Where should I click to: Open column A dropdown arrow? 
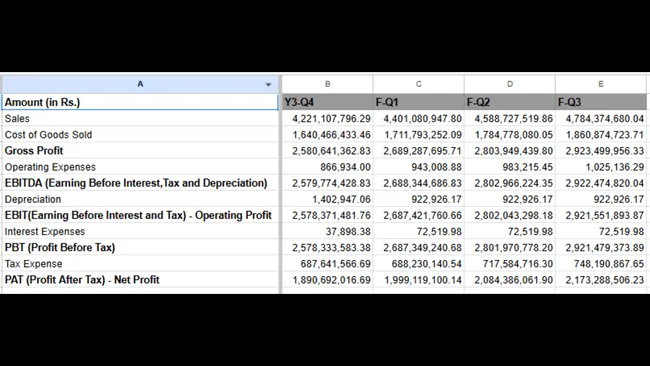(268, 85)
